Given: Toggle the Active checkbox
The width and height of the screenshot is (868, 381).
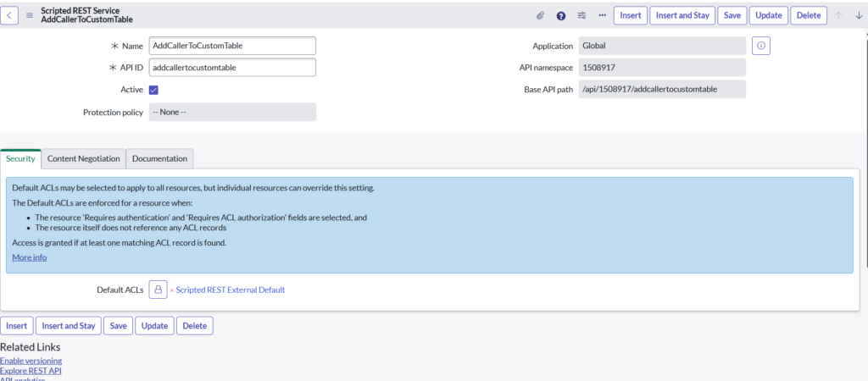Looking at the screenshot, I should (154, 90).
